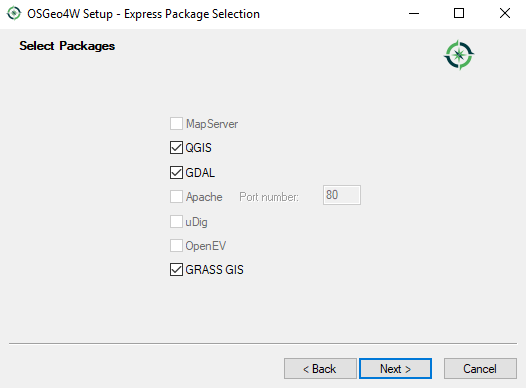Viewport: 526px width, 388px height.
Task: Click the OSGeo compass logo in header
Action: point(459,55)
